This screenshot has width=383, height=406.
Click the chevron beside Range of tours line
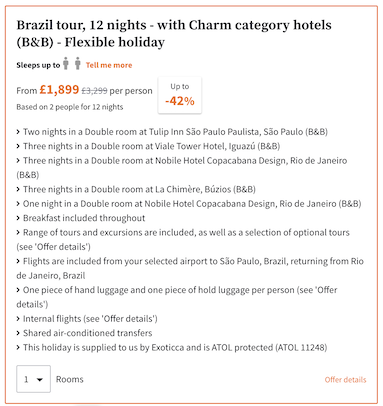coord(18,233)
